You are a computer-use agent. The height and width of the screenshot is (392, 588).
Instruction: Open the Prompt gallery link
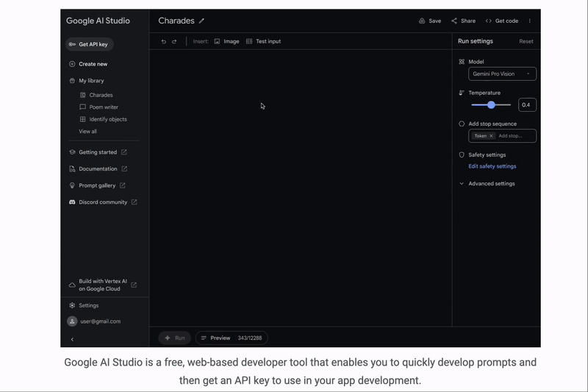tap(97, 185)
